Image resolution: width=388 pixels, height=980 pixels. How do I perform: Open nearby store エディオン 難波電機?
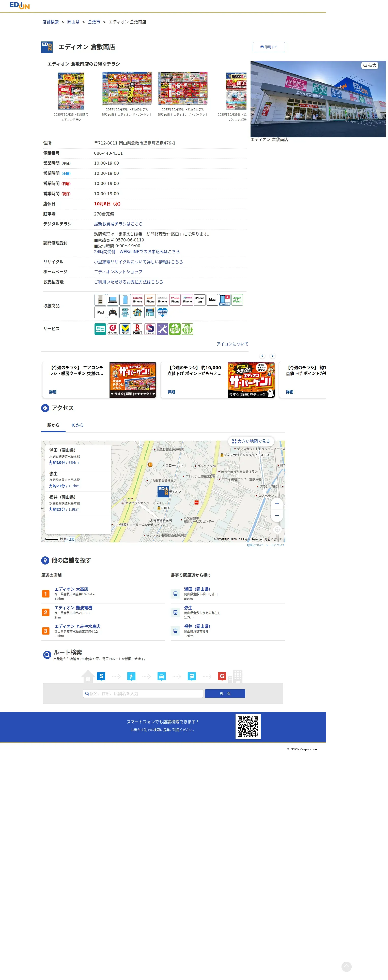[73, 608]
